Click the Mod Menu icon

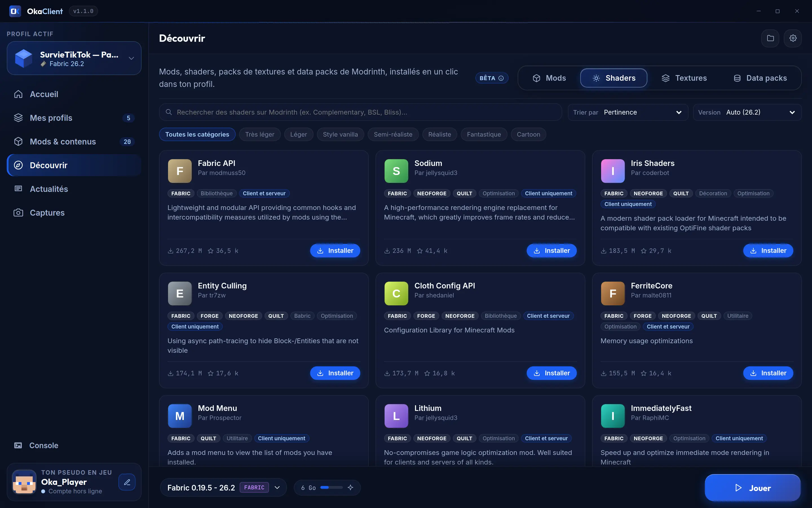click(180, 416)
